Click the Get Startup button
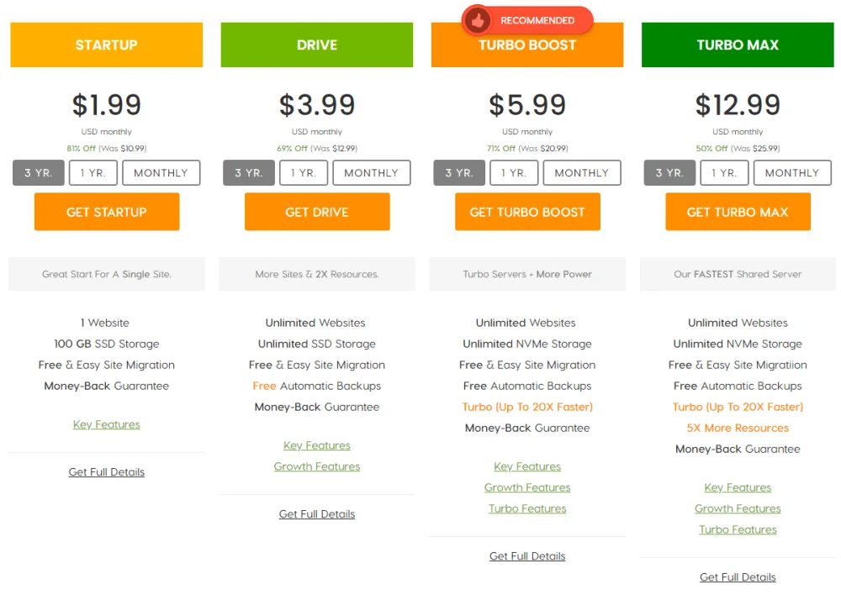The height and width of the screenshot is (616, 841). (107, 212)
